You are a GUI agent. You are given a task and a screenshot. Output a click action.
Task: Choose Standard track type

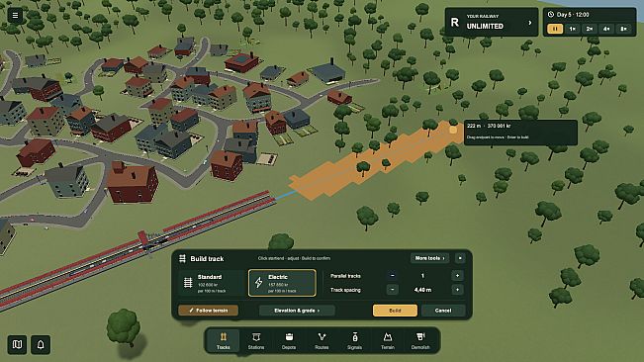[212, 283]
